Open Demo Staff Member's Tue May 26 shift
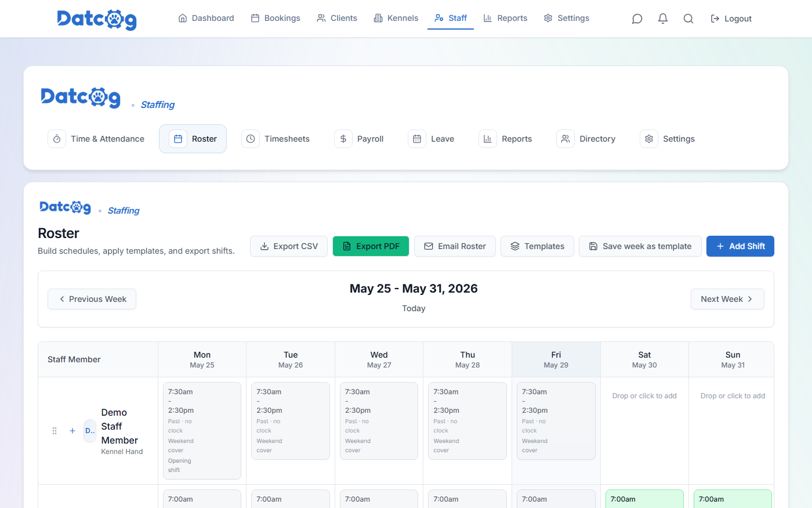812x508 pixels. (291, 421)
